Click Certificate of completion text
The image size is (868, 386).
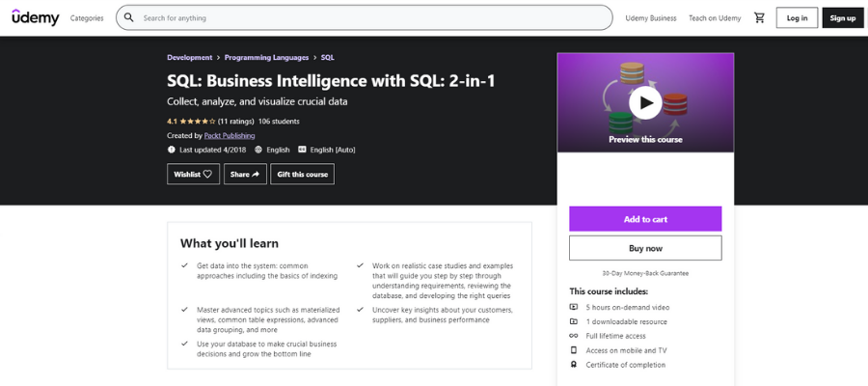626,365
